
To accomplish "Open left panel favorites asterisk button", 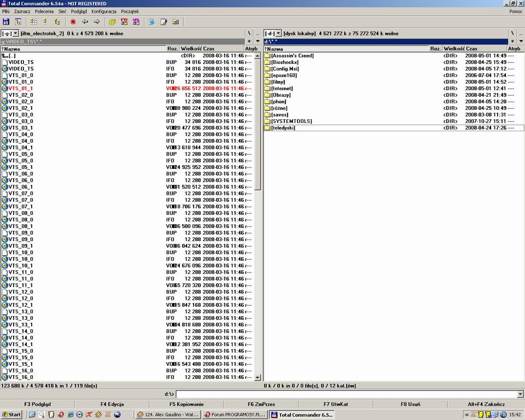I will 249,41.
